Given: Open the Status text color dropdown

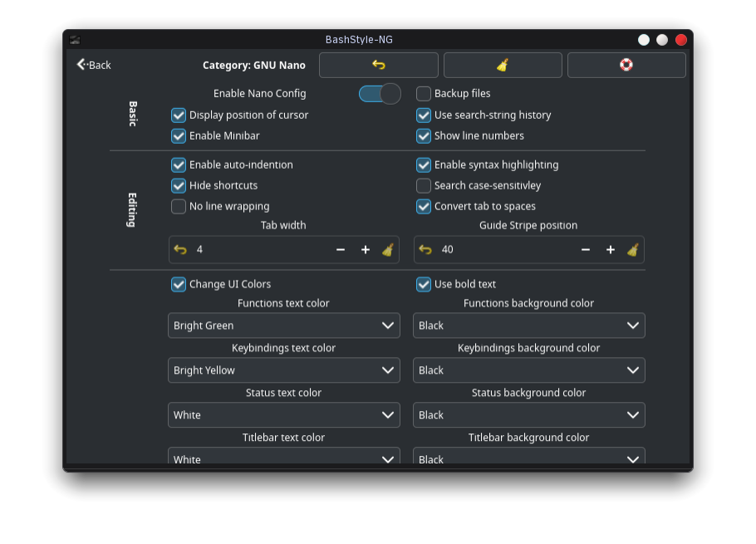Looking at the screenshot, I should [284, 415].
